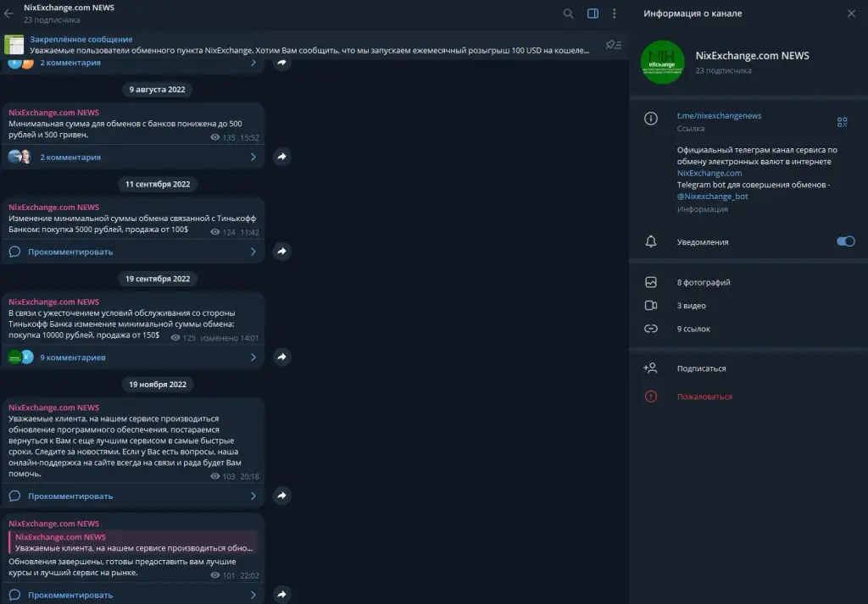The height and width of the screenshot is (604, 868).
Task: Click the 19 September 2022 date badge
Action: 158,279
